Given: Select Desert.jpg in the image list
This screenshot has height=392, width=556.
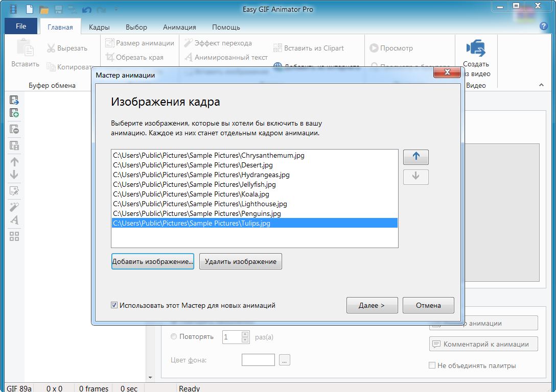Looking at the screenshot, I should tap(254, 165).
